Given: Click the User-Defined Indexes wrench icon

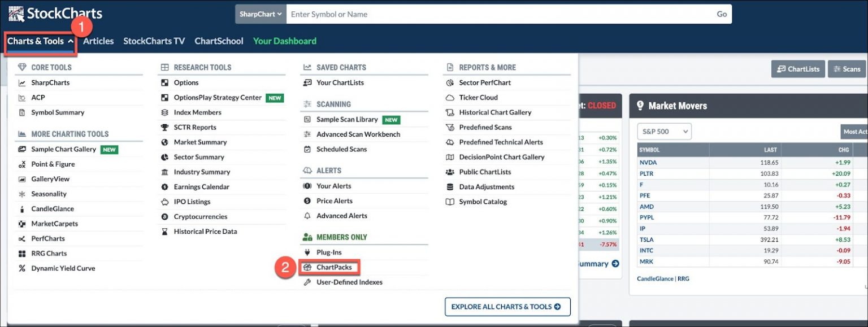Looking at the screenshot, I should coord(307,282).
